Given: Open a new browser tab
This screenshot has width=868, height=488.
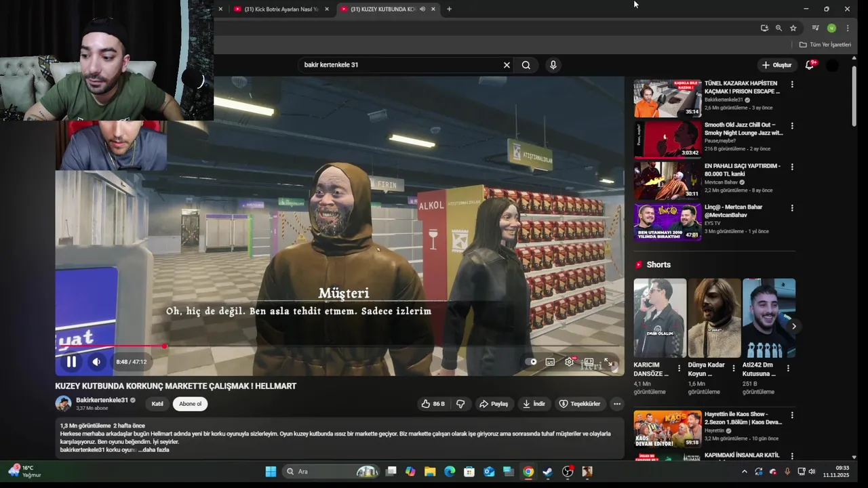Looking at the screenshot, I should click(x=449, y=9).
